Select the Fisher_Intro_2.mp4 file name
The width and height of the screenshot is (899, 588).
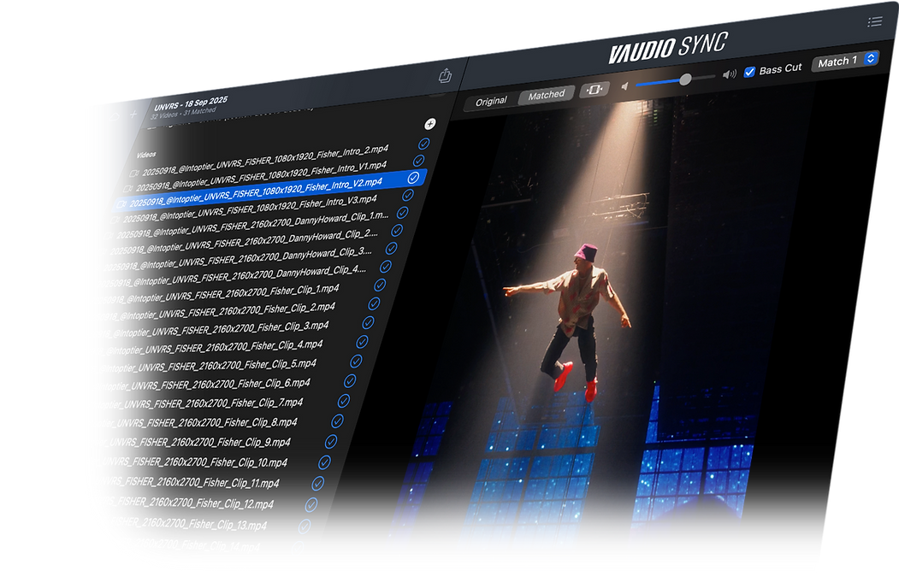click(x=265, y=161)
